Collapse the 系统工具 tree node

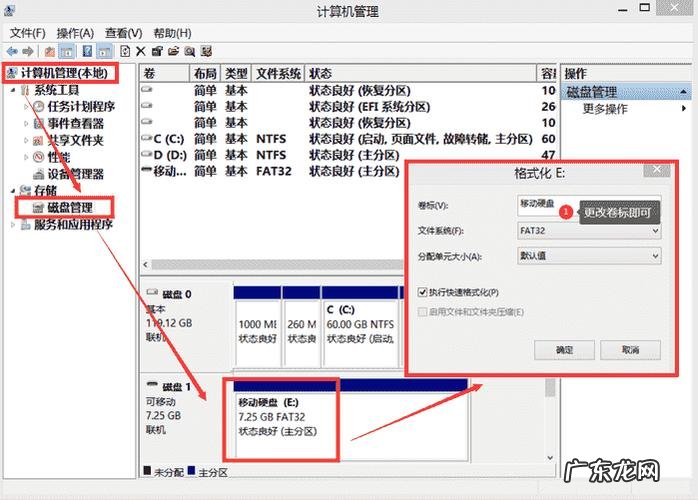pos(13,90)
